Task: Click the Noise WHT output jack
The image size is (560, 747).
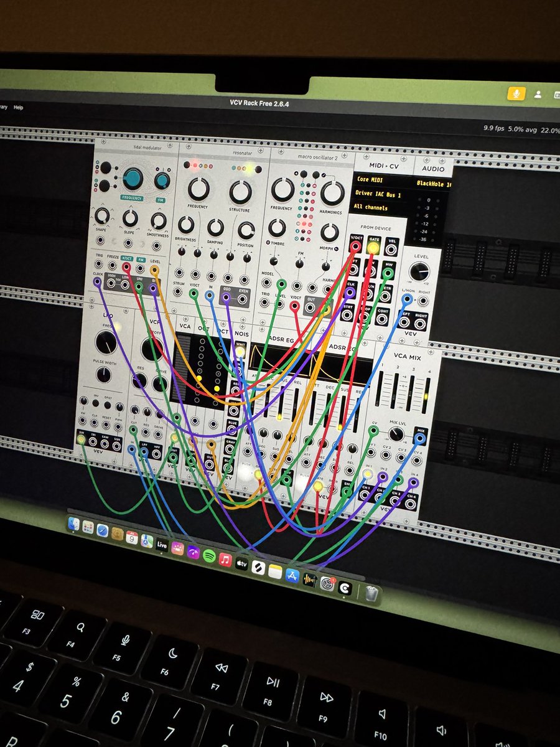Action: 240,352
